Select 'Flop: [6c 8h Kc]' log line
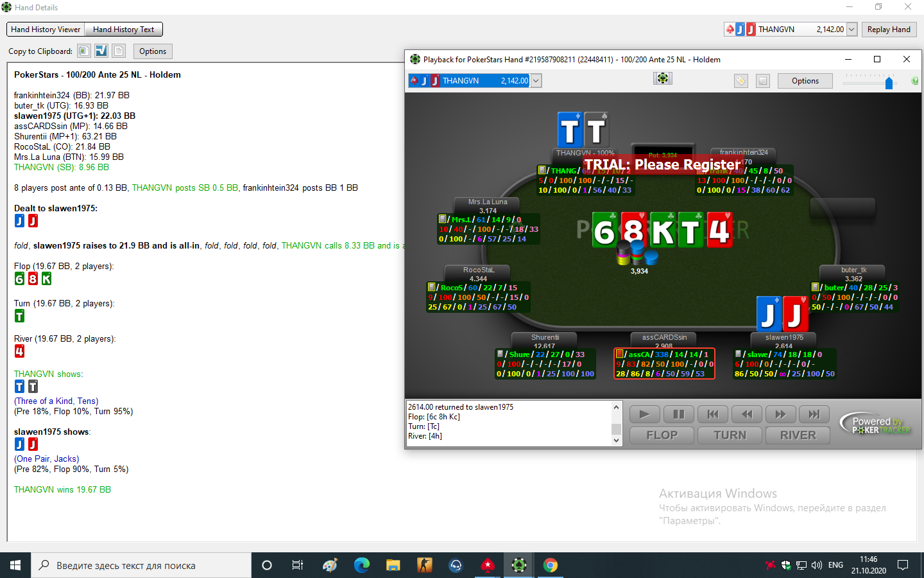Screen dimensions: 924x578 point(434,417)
